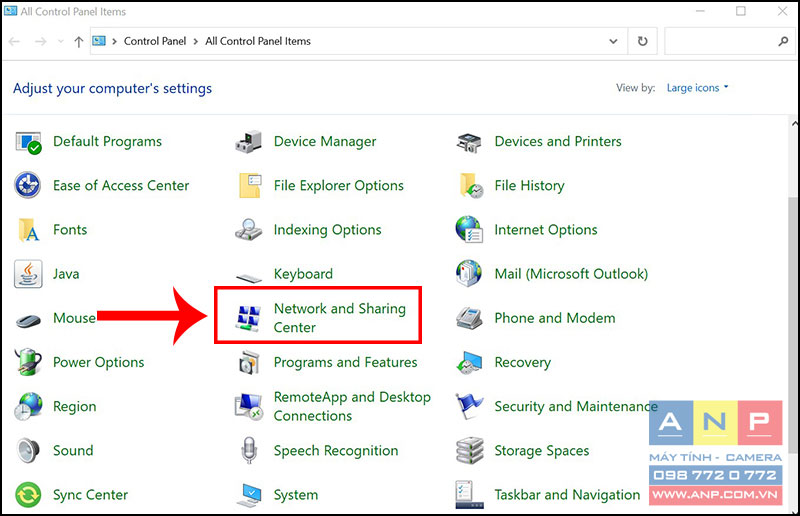Open the Ease of Access Center icon
The width and height of the screenshot is (800, 516).
click(x=28, y=185)
